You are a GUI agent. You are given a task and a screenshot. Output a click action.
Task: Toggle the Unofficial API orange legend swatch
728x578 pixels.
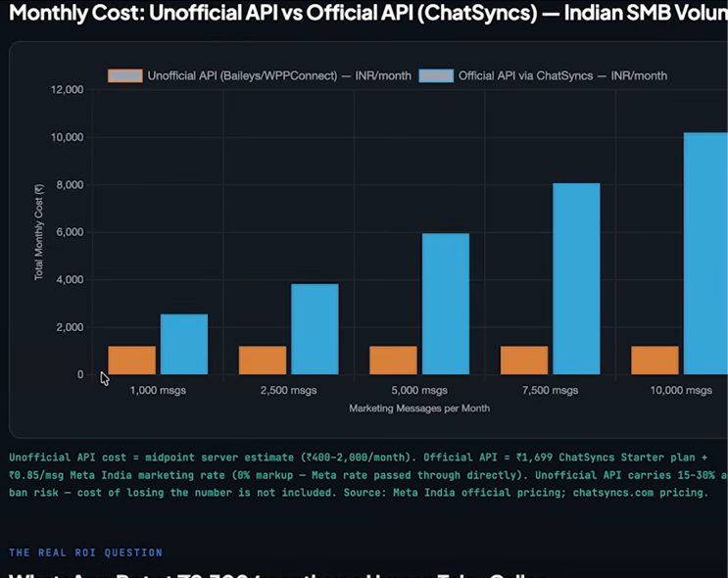click(124, 75)
